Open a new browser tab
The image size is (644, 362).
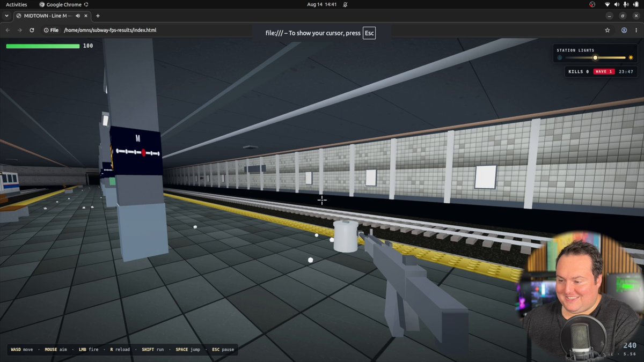[98, 16]
